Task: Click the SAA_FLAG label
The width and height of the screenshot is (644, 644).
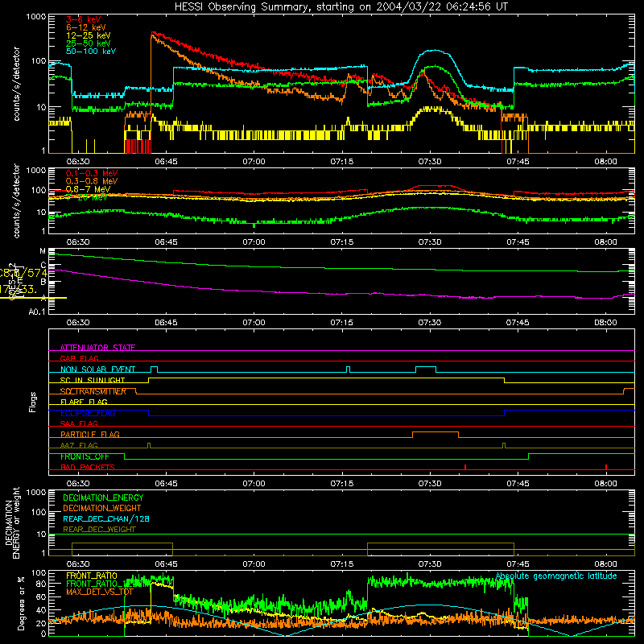Action: pos(79,423)
